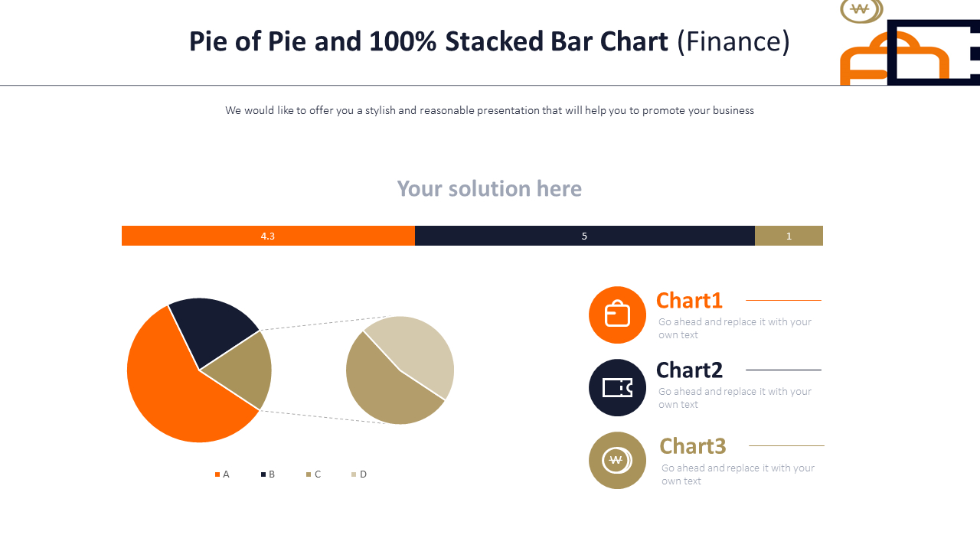This screenshot has height=551, width=980.
Task: Click the navy legend marker for B
Action: [x=263, y=474]
